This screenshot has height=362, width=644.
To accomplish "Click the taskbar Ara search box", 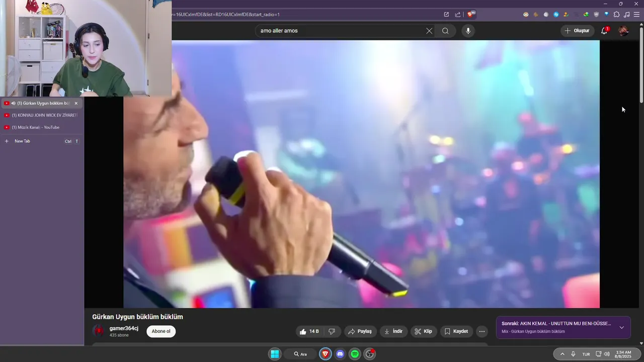I will click(x=301, y=354).
